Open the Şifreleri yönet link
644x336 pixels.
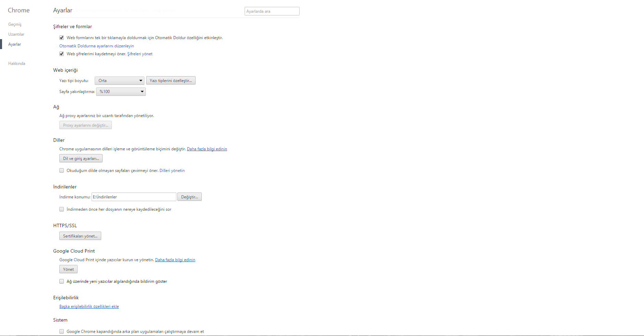coord(140,54)
